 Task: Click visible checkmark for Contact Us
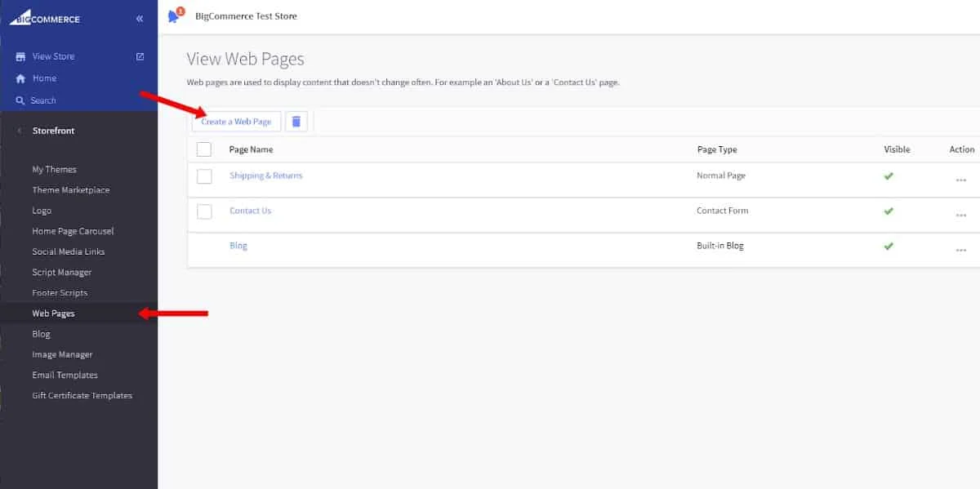pos(889,211)
